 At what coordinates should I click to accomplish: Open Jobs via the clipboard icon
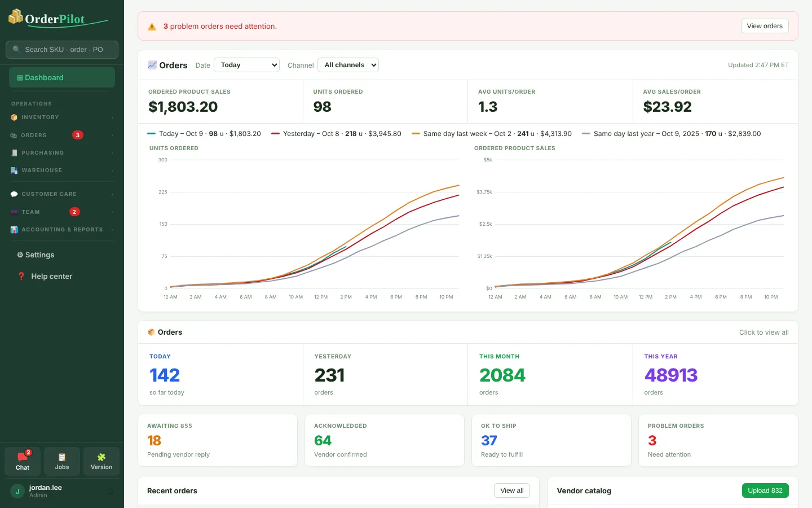(x=62, y=457)
